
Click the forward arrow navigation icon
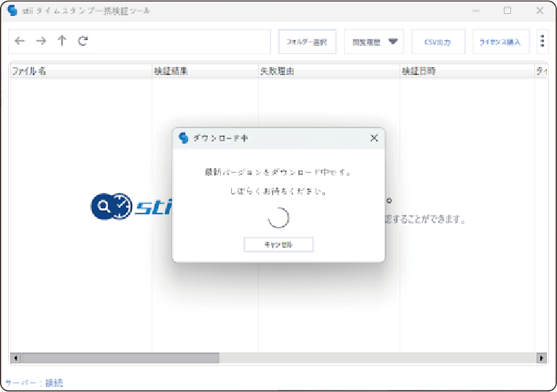click(41, 42)
